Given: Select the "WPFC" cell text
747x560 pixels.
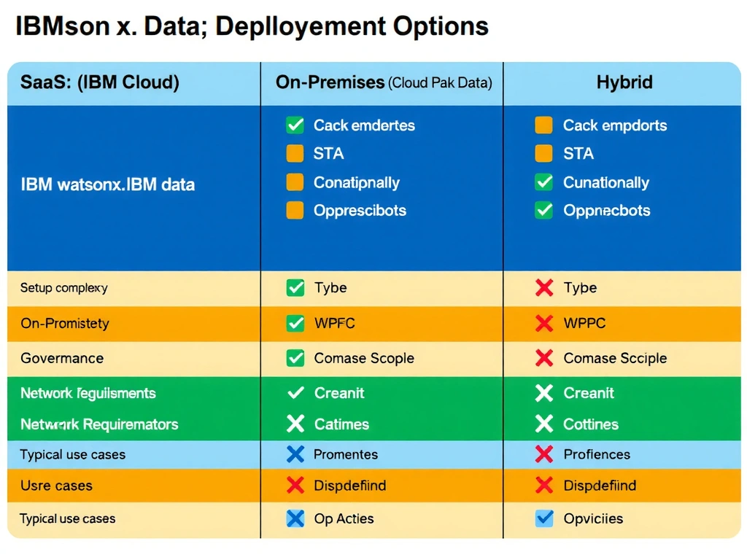Looking at the screenshot, I should pos(334,323).
